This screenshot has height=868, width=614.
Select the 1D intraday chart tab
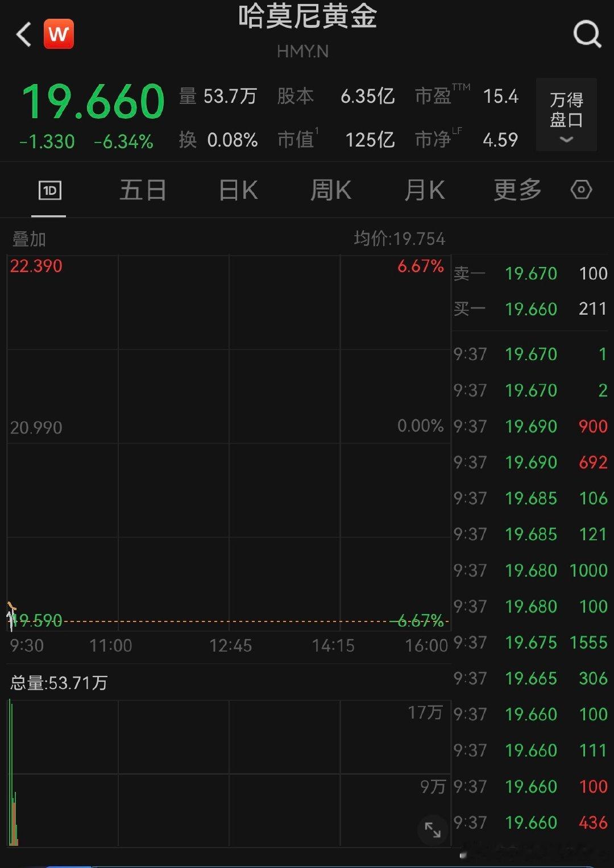tap(49, 190)
